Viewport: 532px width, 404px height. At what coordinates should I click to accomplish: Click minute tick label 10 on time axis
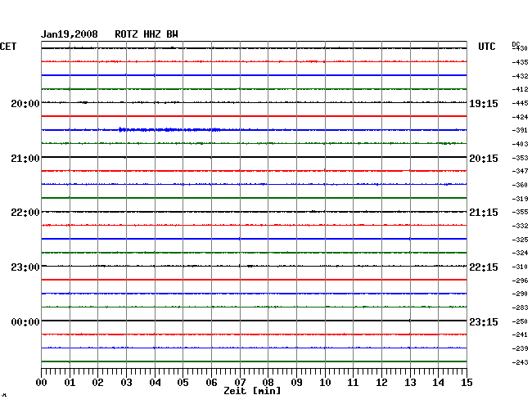tap(325, 383)
